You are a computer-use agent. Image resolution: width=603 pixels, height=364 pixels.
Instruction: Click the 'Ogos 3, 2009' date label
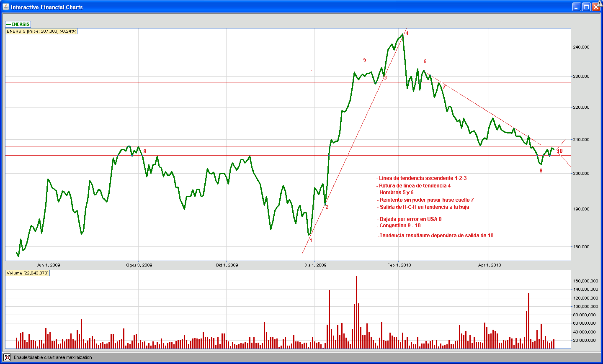click(139, 265)
